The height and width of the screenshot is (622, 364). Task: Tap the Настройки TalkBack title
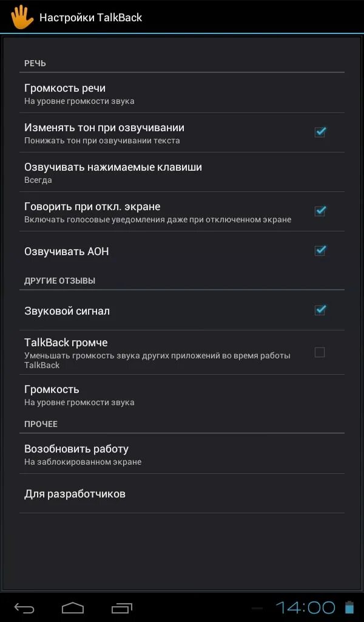(91, 18)
